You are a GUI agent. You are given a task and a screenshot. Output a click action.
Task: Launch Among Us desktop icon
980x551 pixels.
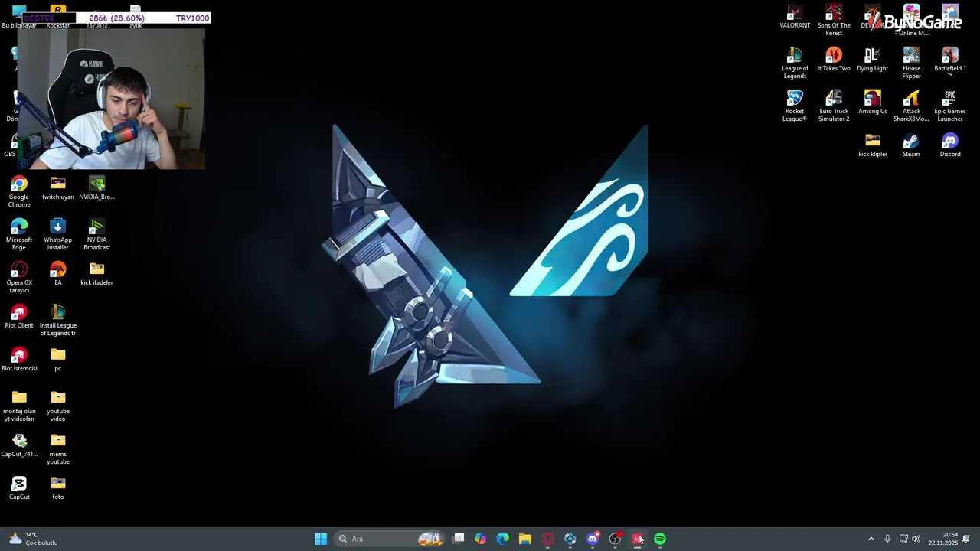point(872,103)
